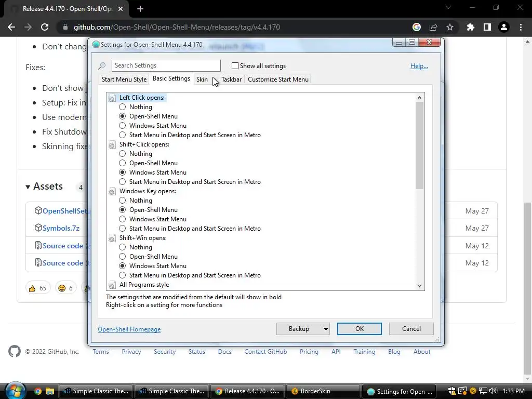Open Chrome profile avatar
Image resolution: width=532 pixels, height=399 pixels.
coord(504,27)
